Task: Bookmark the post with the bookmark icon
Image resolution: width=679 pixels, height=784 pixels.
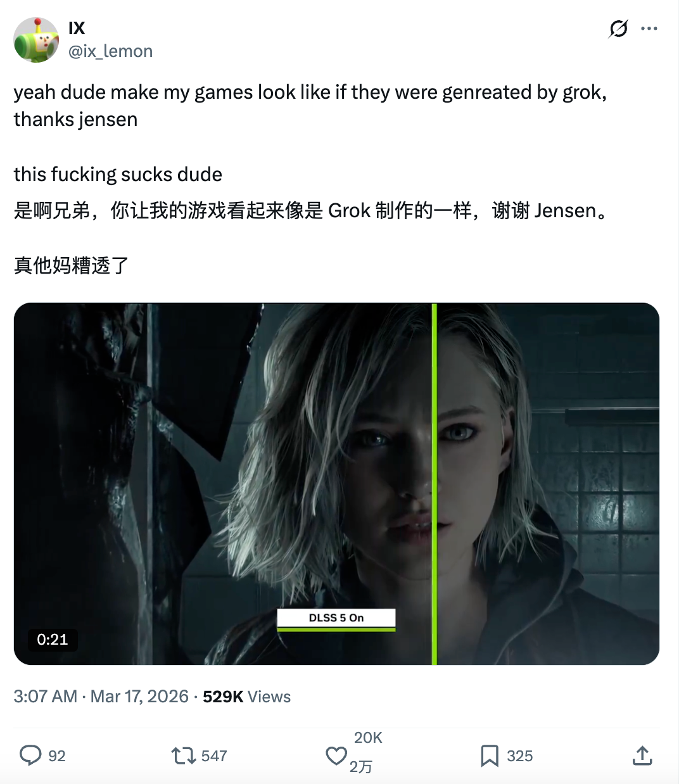Action: [490, 756]
